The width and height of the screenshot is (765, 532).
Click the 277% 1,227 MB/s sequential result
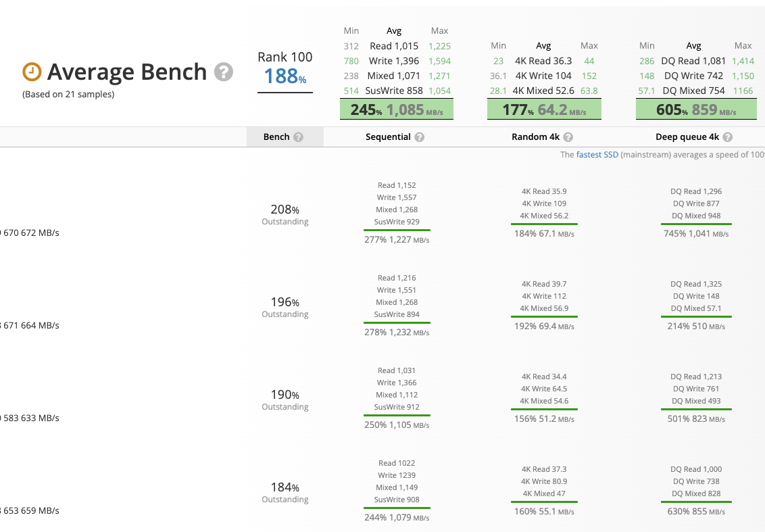tap(396, 239)
